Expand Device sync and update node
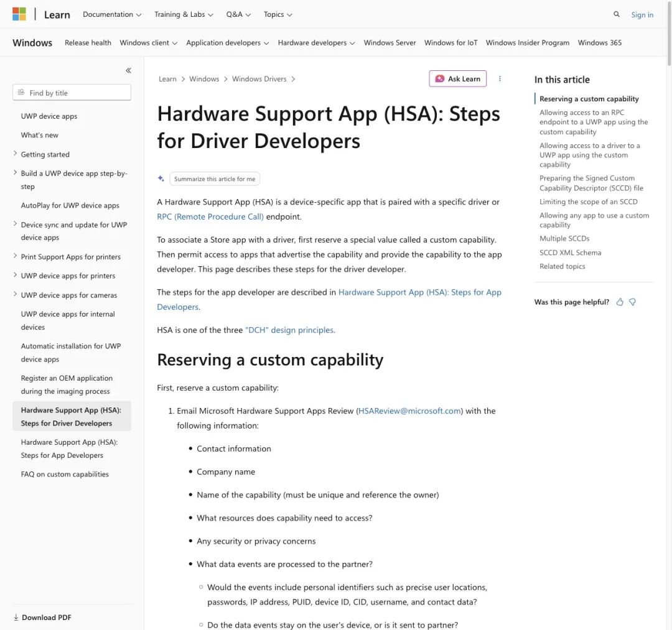Screen dimensions: 672x630 [16, 224]
